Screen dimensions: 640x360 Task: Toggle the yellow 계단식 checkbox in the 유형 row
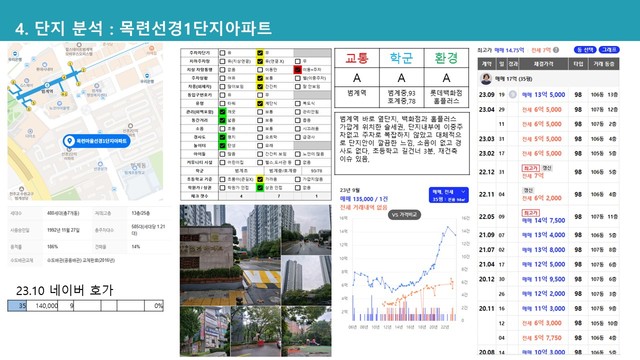260,103
